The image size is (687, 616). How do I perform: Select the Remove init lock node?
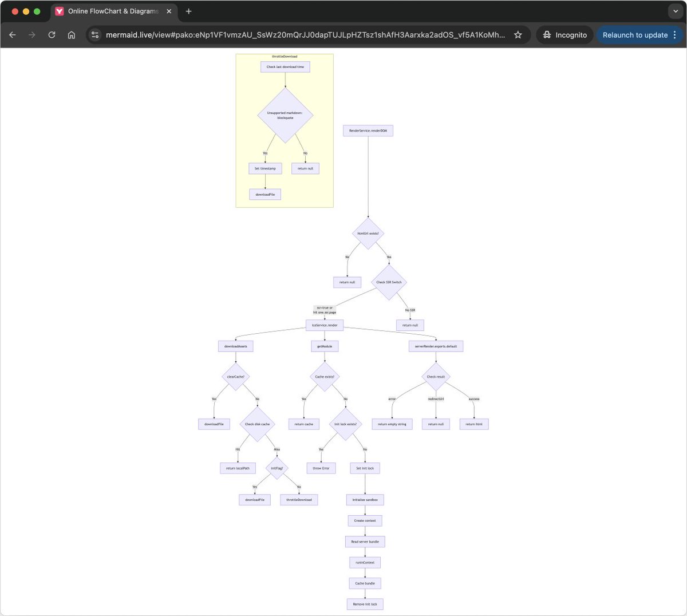pyautogui.click(x=365, y=605)
